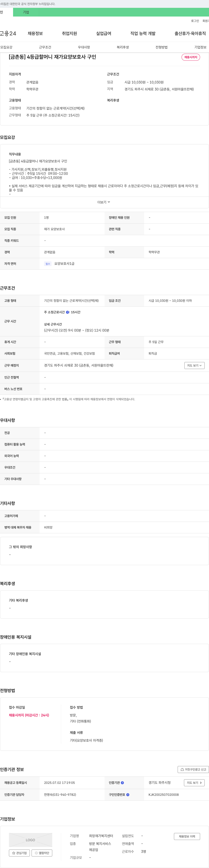Click the company name 희망재가복지센터
This screenshot has width=209, height=868.
pyautogui.click(x=101, y=836)
